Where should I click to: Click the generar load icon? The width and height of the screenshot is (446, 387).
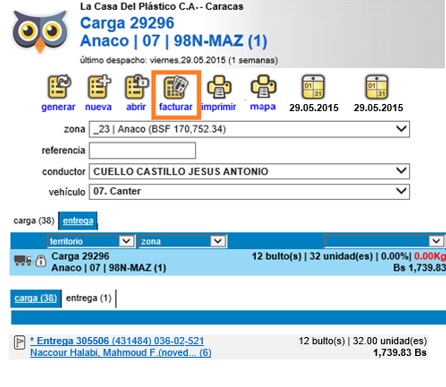(x=59, y=87)
